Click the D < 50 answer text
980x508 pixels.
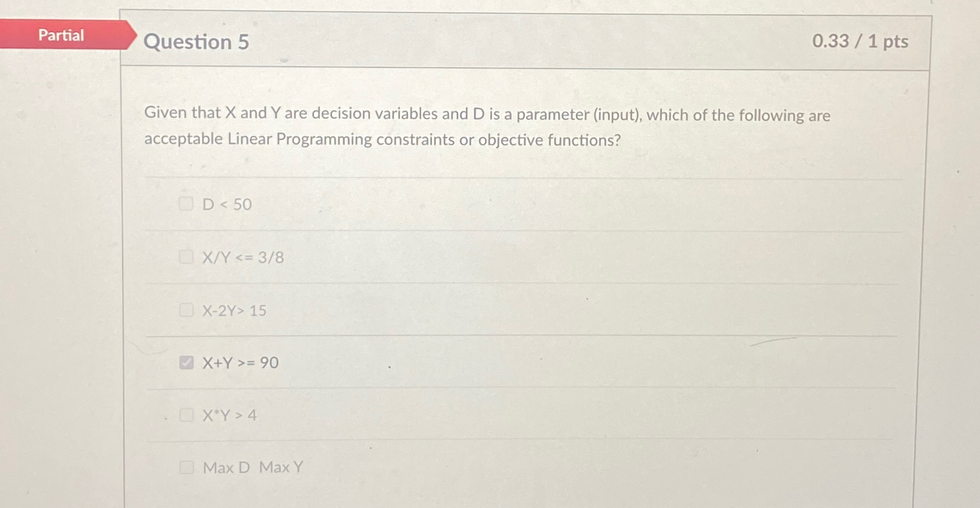click(226, 205)
